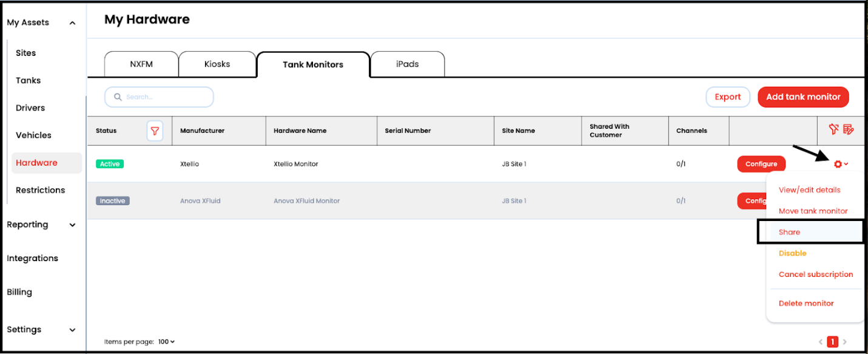Viewport: 868px width, 354px height.
Task: Open the Items per page dropdown
Action: coord(166,342)
